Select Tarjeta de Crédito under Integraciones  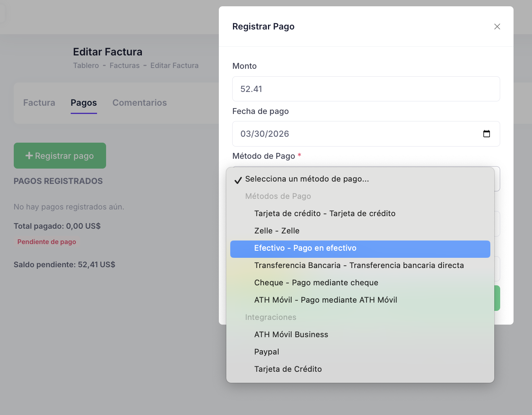click(288, 369)
